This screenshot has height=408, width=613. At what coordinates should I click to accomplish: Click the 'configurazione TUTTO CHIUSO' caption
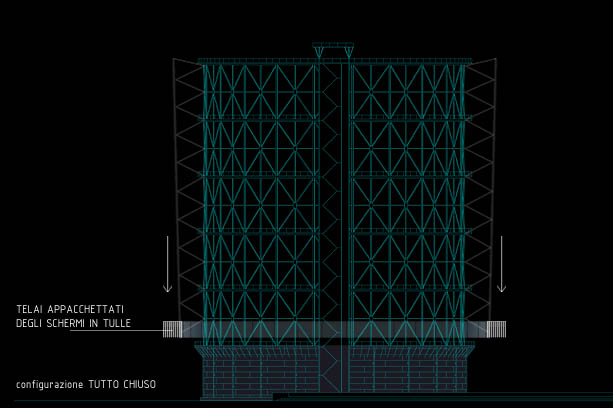(85, 384)
